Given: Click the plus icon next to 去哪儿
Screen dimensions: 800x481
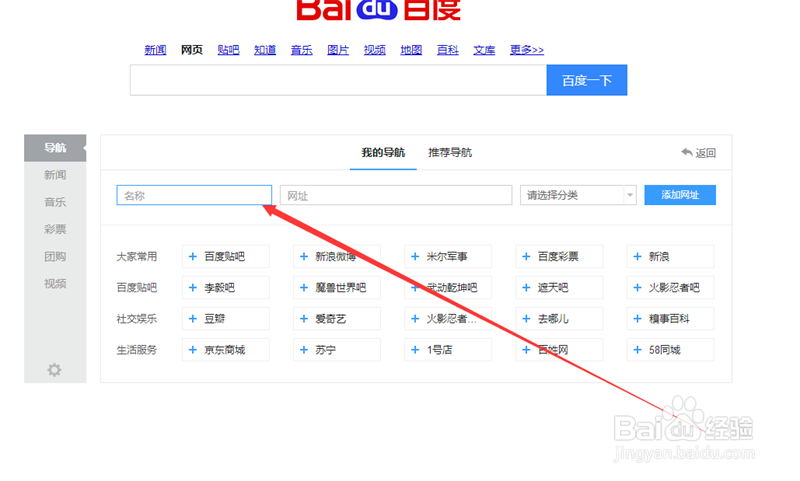Looking at the screenshot, I should tap(527, 319).
